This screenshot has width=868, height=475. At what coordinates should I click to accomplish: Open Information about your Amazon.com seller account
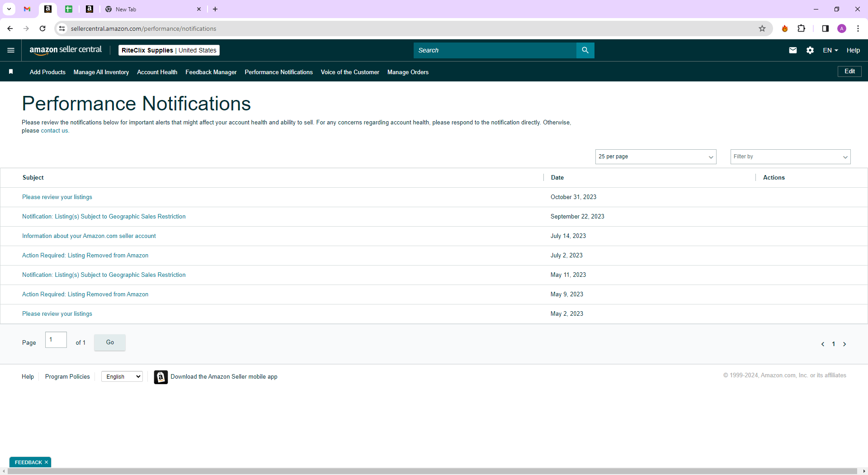point(89,236)
